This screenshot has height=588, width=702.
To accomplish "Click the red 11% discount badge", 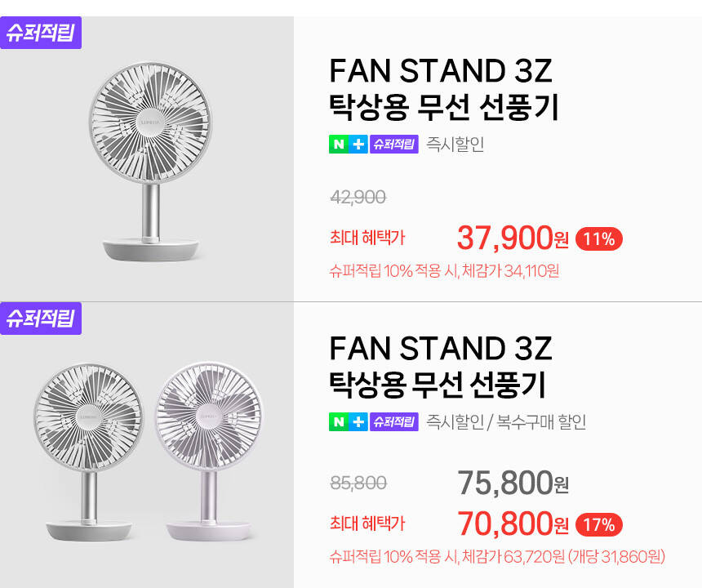I will (x=599, y=239).
